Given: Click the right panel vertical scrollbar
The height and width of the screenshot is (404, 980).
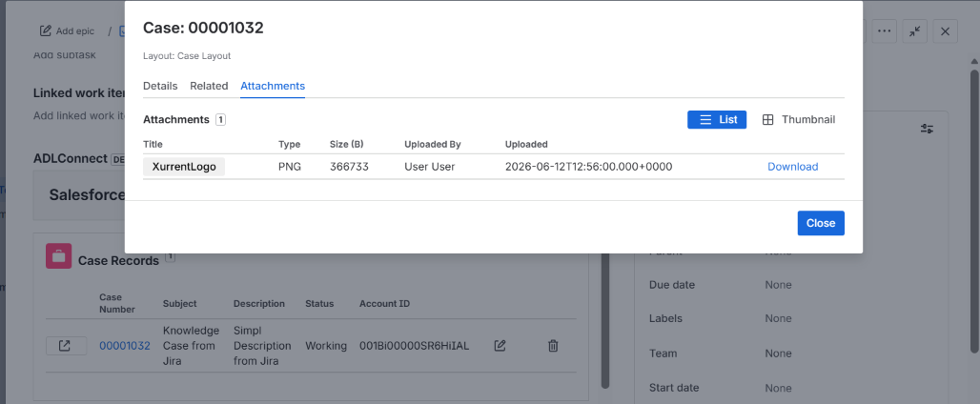Looking at the screenshot, I should (x=973, y=206).
